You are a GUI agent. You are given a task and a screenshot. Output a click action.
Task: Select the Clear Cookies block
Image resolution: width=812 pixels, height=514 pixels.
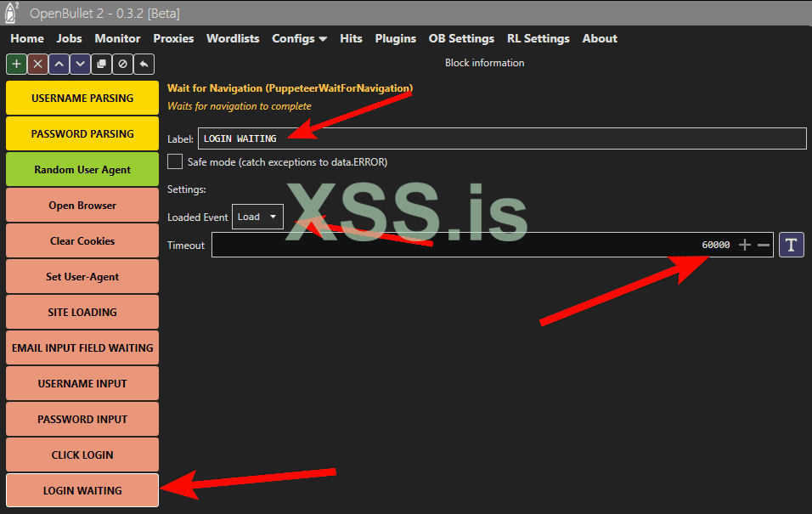[x=82, y=241]
